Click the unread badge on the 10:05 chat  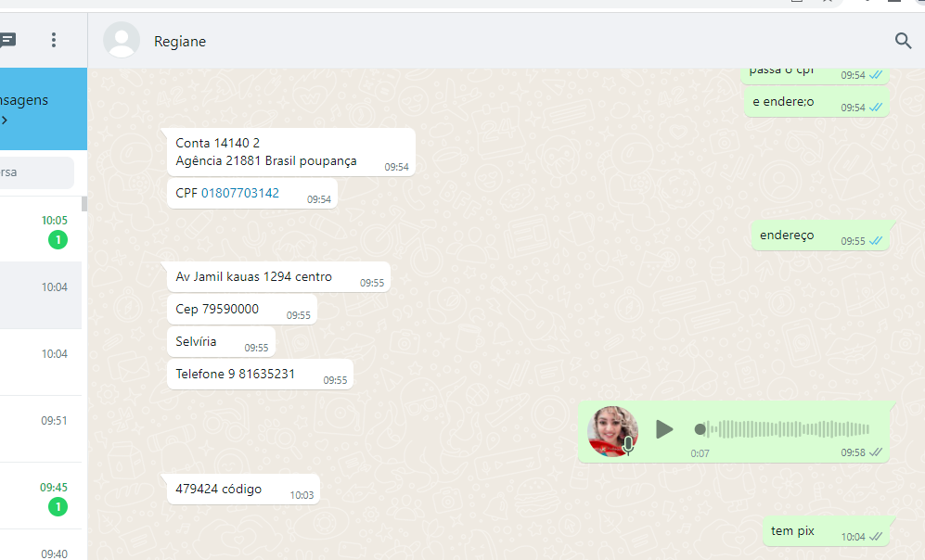[58, 241]
